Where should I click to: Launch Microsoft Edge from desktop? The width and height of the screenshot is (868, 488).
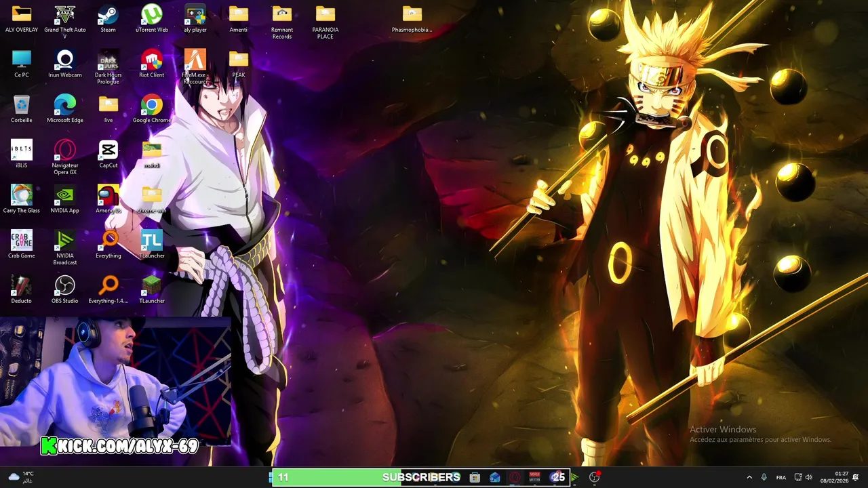(65, 109)
